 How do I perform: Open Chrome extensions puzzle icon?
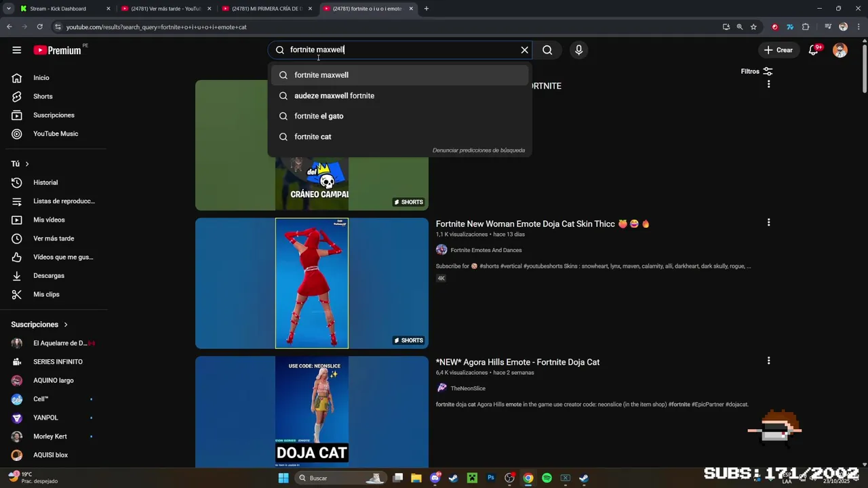pos(806,27)
